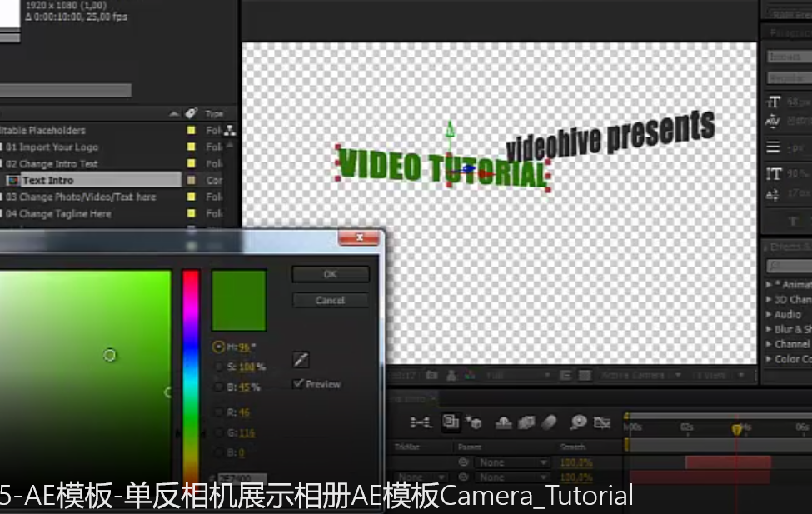The image size is (812, 514).
Task: Expand the Blur & Sharpen effects category
Action: 769,329
